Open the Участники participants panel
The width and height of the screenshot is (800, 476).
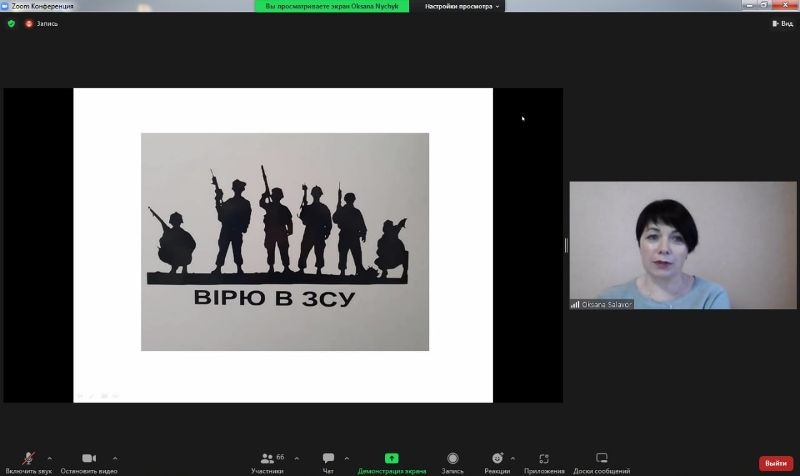(267, 463)
